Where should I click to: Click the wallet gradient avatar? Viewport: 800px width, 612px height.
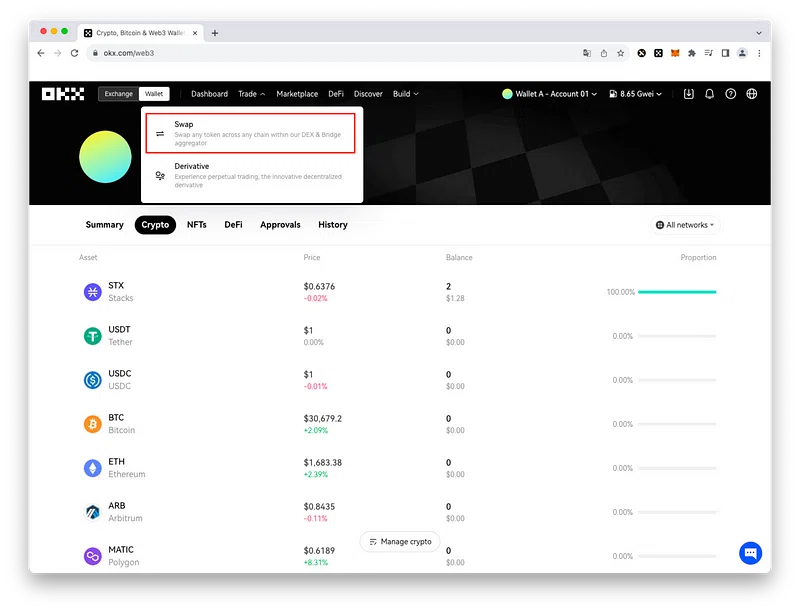click(105, 157)
